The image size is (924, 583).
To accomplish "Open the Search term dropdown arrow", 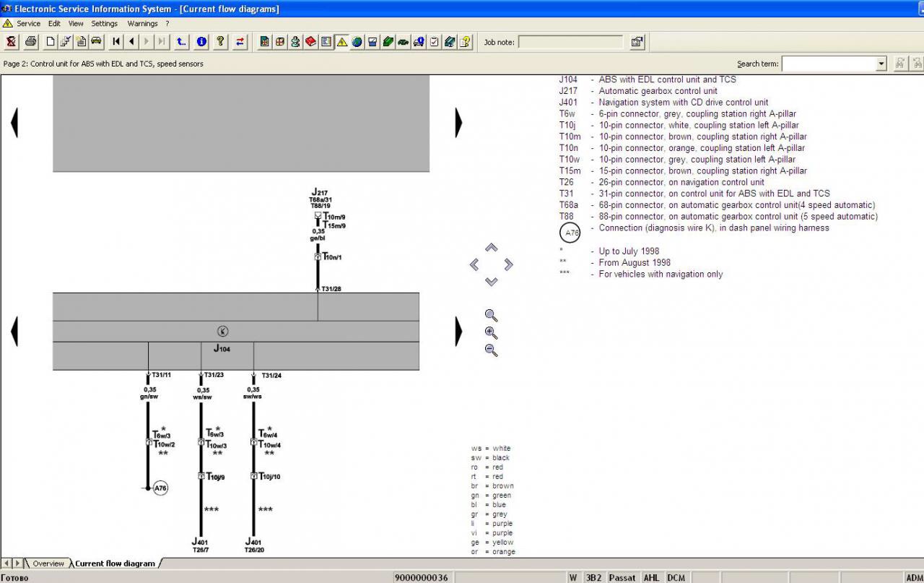I will (x=881, y=64).
